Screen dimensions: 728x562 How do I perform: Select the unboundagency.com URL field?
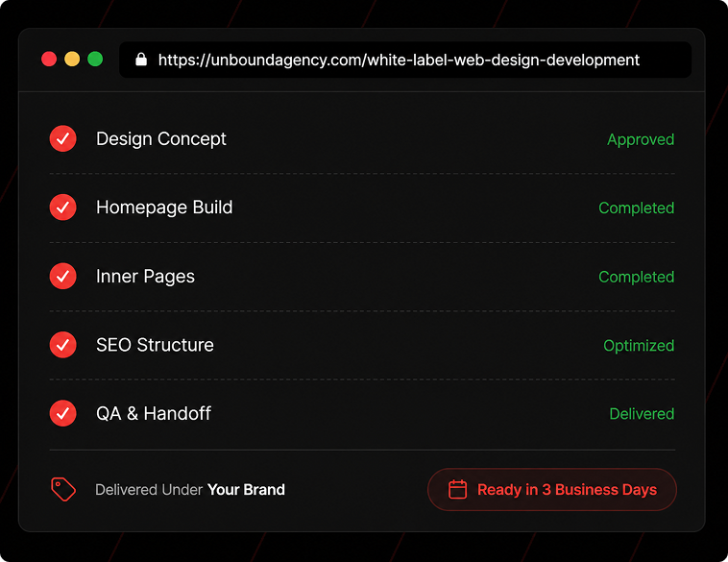click(x=405, y=60)
